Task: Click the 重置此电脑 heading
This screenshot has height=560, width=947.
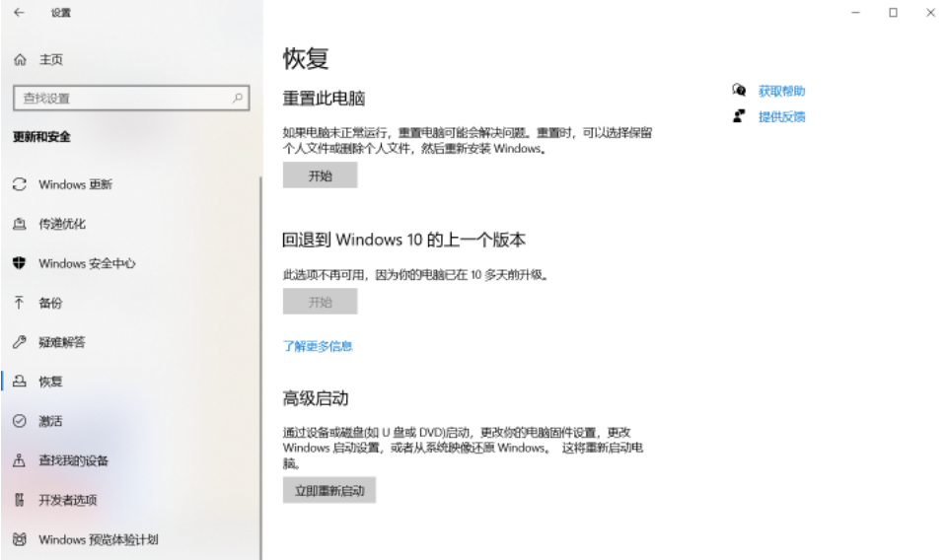Action: click(324, 98)
